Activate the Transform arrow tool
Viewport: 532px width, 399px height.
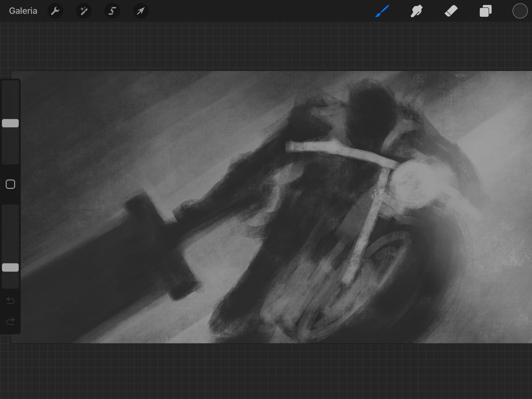coord(141,11)
